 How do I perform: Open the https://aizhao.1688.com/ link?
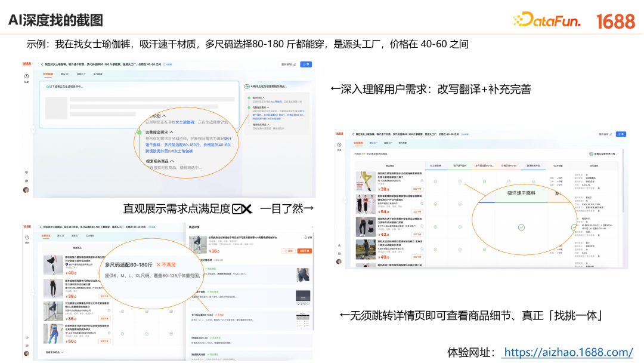tap(568, 352)
